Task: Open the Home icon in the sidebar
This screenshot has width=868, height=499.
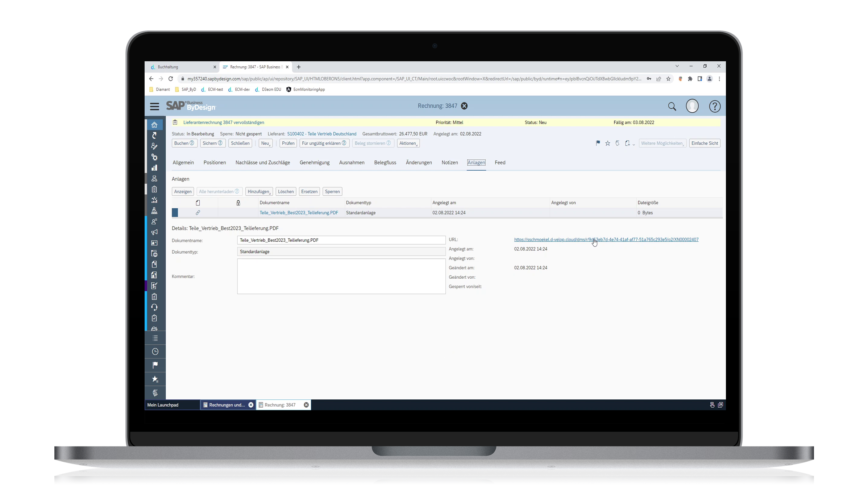Action: 155,124
